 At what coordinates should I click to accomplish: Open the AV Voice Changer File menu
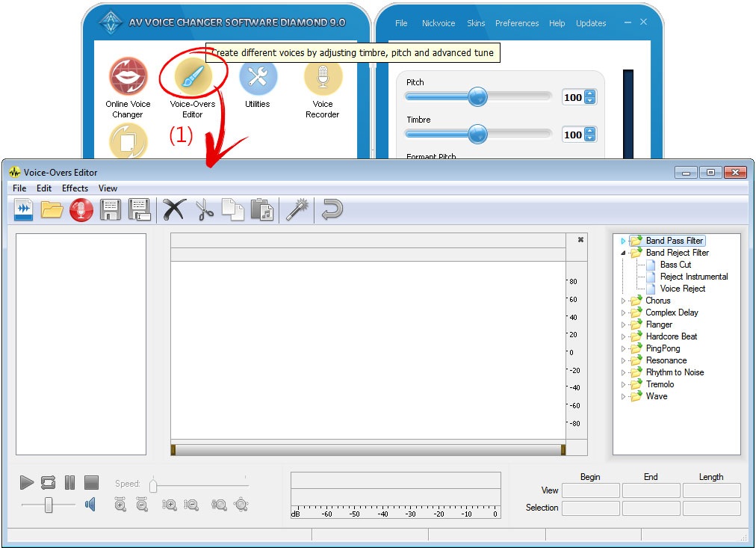[401, 23]
